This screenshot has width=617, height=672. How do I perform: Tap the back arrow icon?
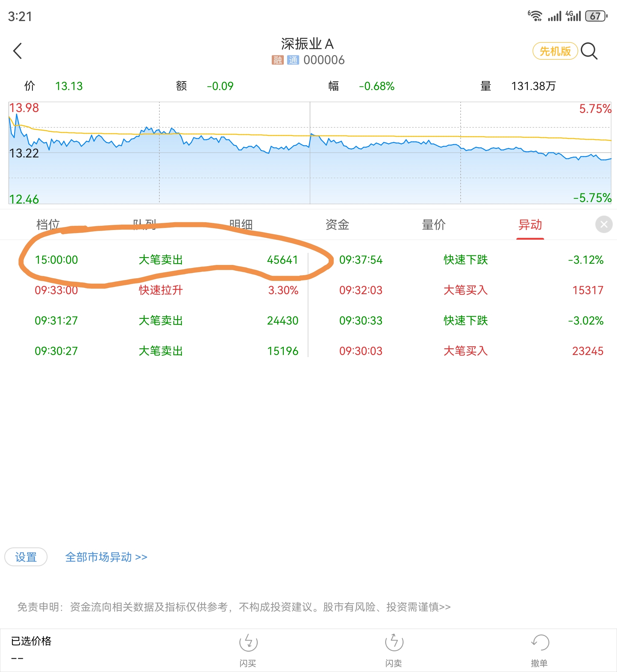click(17, 51)
